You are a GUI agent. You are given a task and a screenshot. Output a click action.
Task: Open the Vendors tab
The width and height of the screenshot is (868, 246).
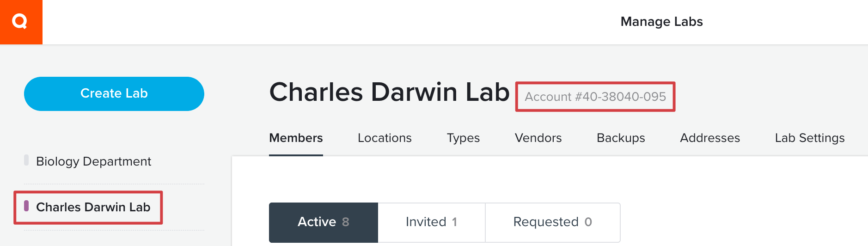pyautogui.click(x=538, y=138)
